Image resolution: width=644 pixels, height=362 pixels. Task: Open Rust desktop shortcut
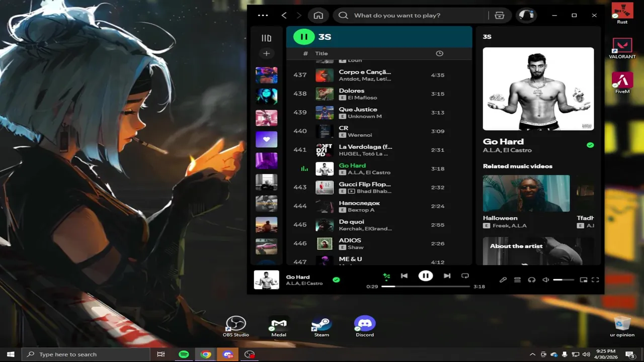click(622, 13)
